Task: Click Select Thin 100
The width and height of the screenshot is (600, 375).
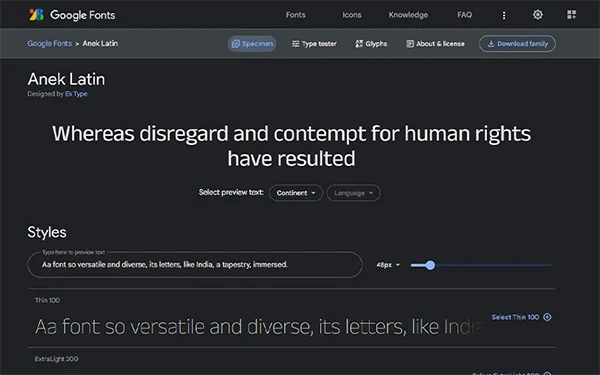Action: click(x=515, y=317)
